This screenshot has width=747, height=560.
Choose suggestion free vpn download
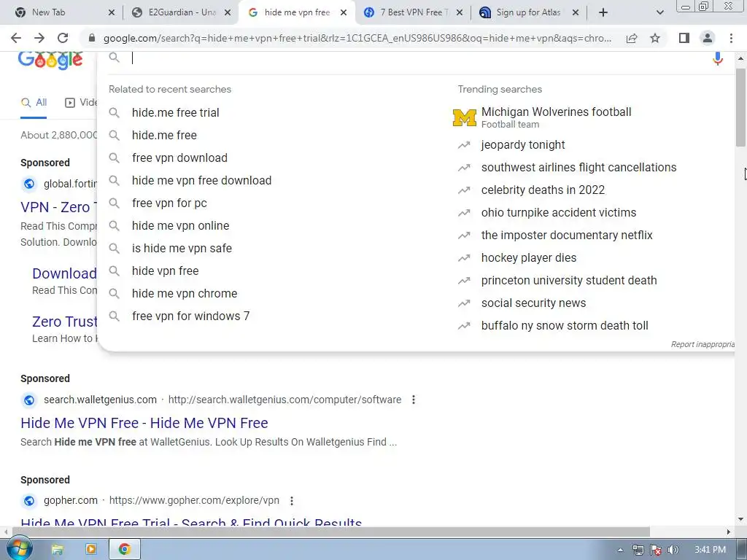point(179,157)
